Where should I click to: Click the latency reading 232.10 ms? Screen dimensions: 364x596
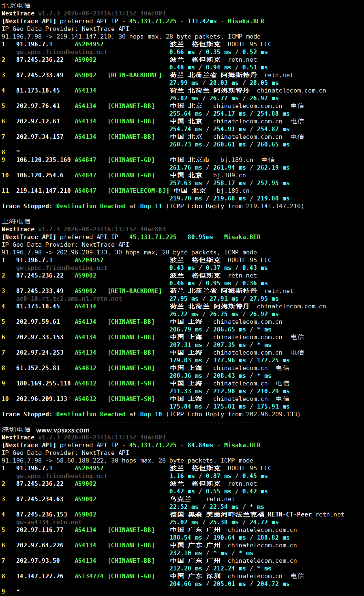[x=186, y=553]
